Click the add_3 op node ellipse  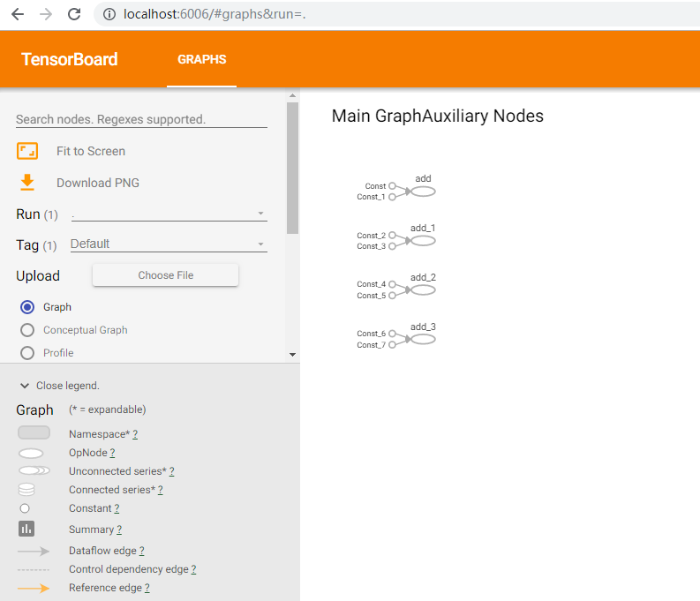click(423, 339)
